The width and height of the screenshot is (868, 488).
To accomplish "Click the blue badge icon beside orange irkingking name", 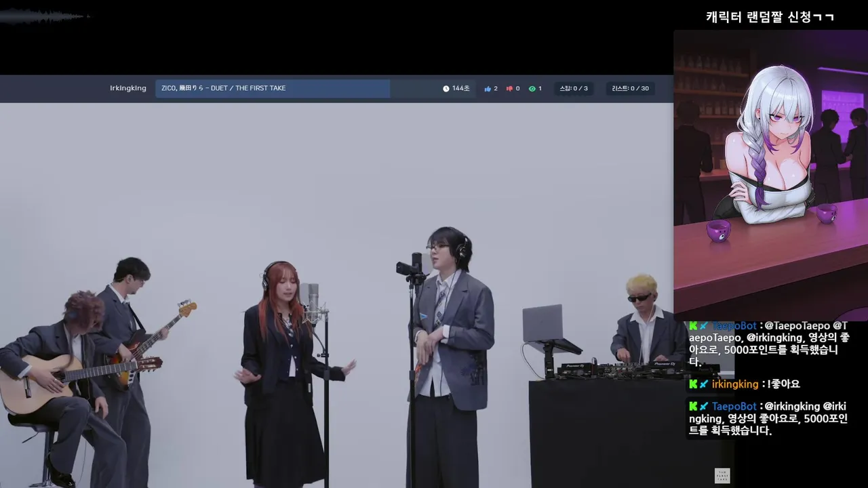I will [x=704, y=384].
